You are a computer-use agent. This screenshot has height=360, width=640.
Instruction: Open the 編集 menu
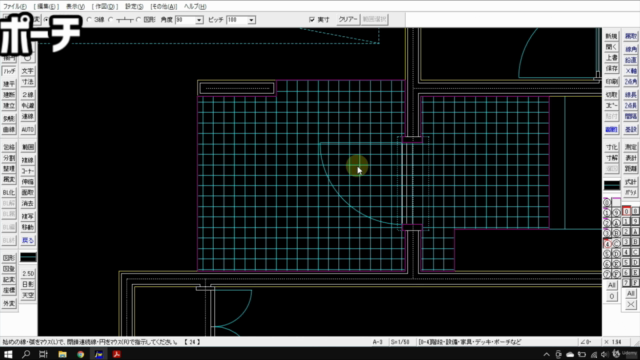(46, 7)
